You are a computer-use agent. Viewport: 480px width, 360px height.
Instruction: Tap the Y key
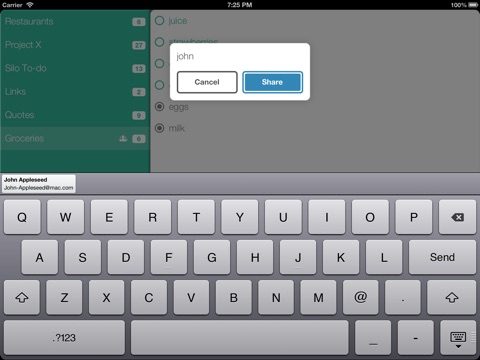click(240, 217)
